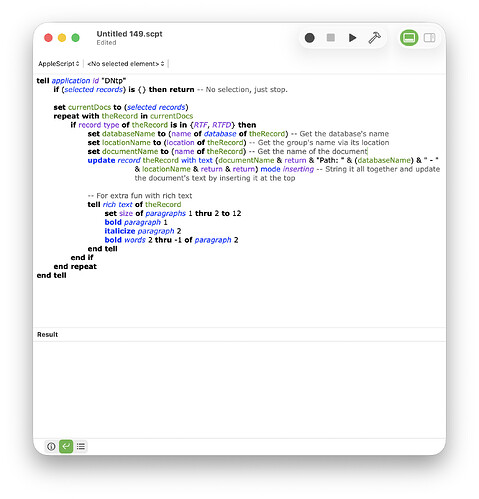Click the Edited status under the title
Image resolution: width=479 pixels, height=499 pixels.
click(106, 43)
